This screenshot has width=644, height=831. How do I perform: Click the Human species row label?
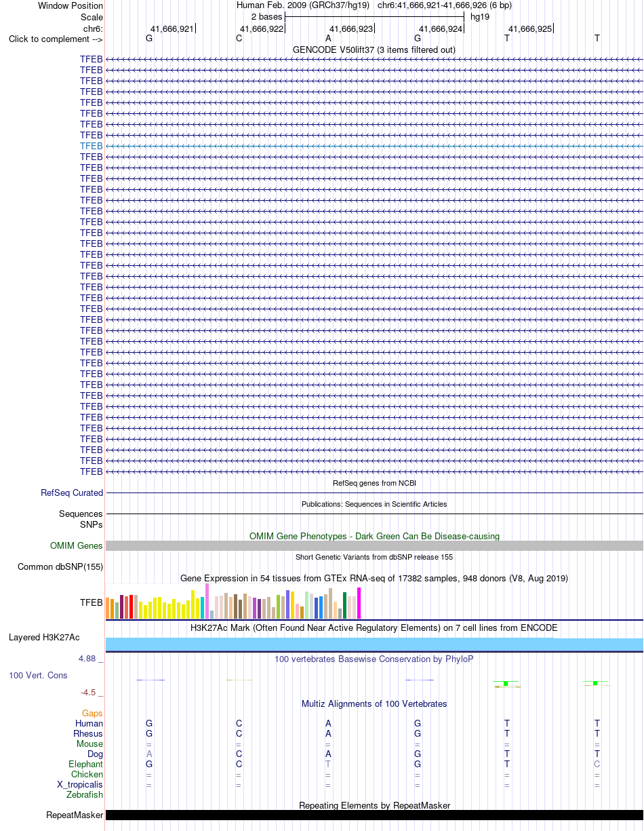[x=89, y=723]
